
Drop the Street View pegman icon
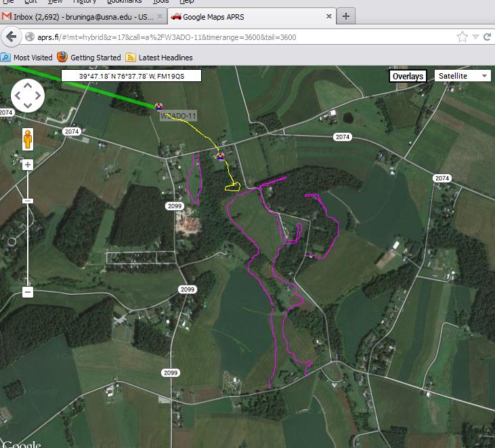pos(28,139)
